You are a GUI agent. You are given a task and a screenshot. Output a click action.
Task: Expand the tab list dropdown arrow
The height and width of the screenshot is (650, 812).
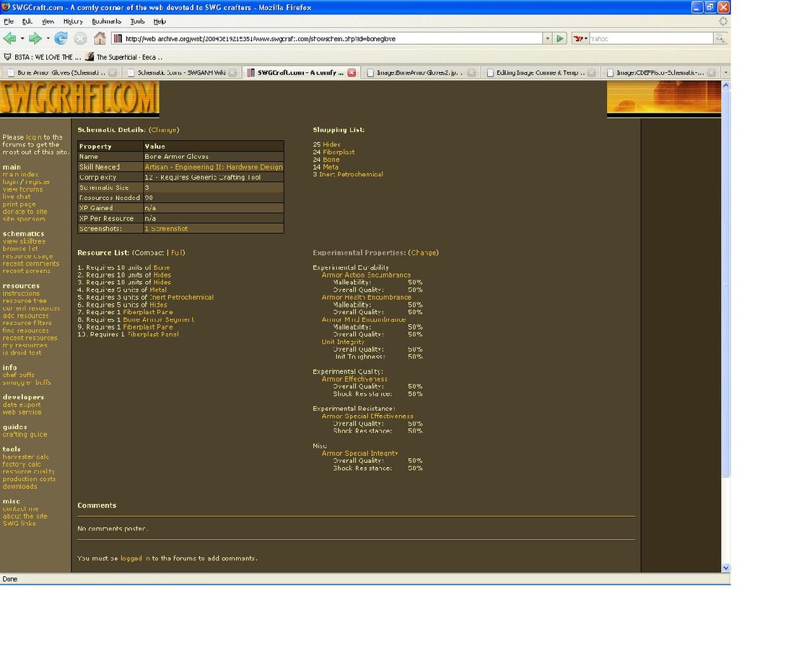(725, 72)
